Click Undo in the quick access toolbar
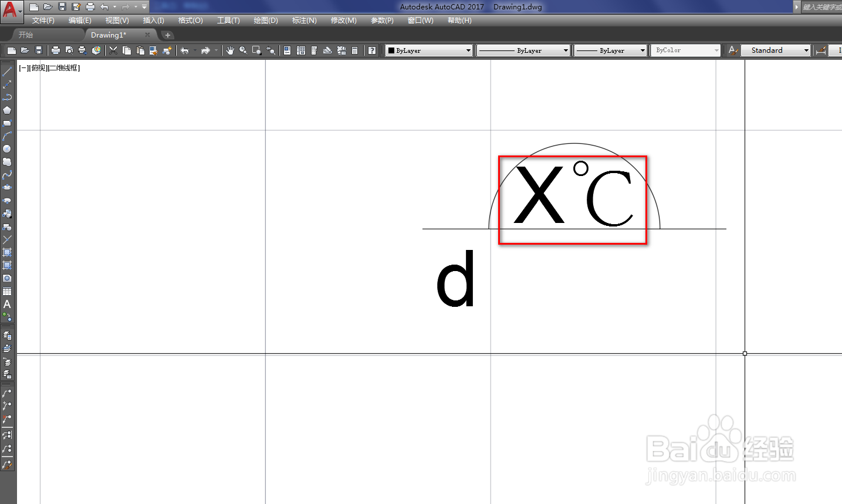 tap(104, 7)
